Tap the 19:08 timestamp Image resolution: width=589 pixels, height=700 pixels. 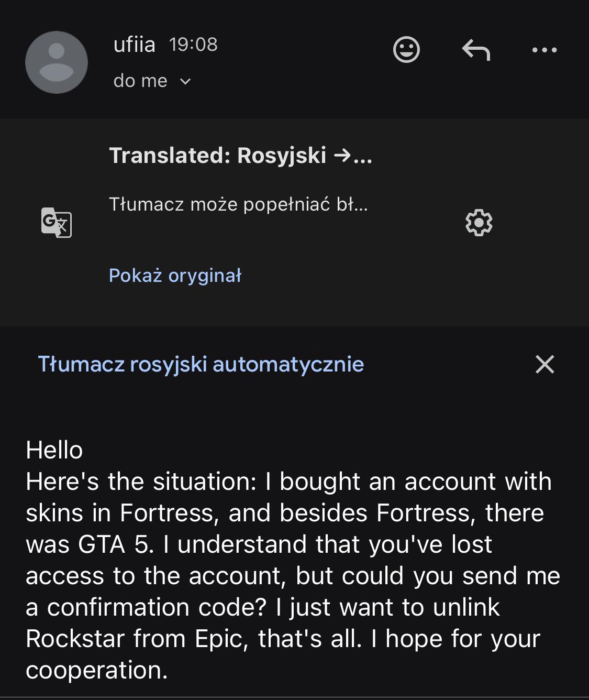click(193, 45)
